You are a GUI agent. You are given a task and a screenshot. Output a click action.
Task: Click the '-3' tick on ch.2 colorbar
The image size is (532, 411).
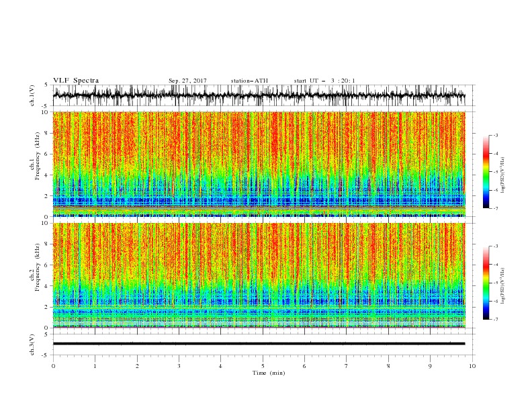coord(496,246)
